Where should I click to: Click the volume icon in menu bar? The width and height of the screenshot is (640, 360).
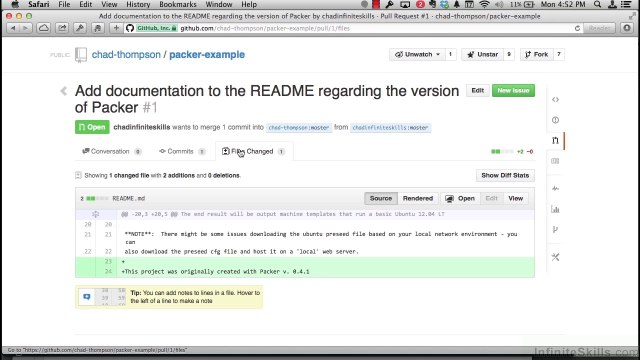(499, 4)
